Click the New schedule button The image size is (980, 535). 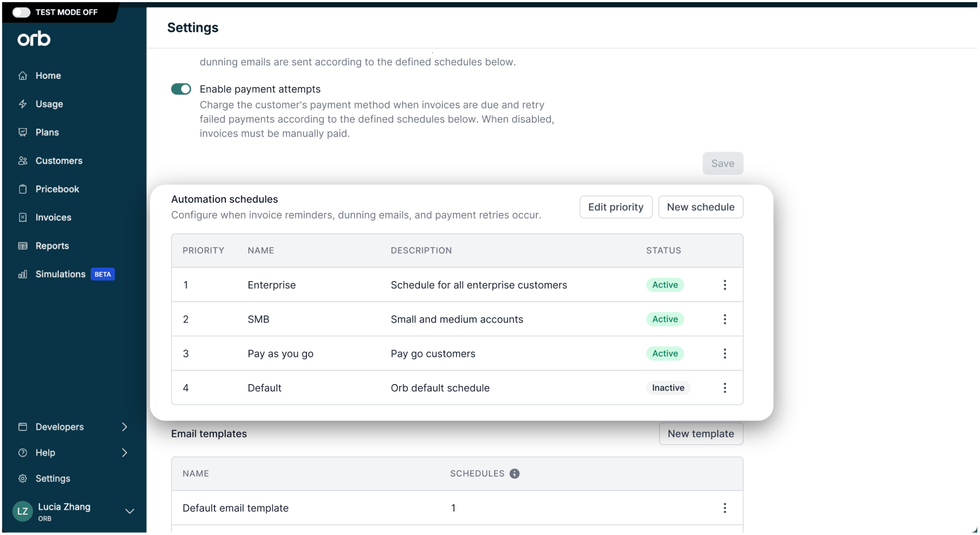(x=701, y=207)
